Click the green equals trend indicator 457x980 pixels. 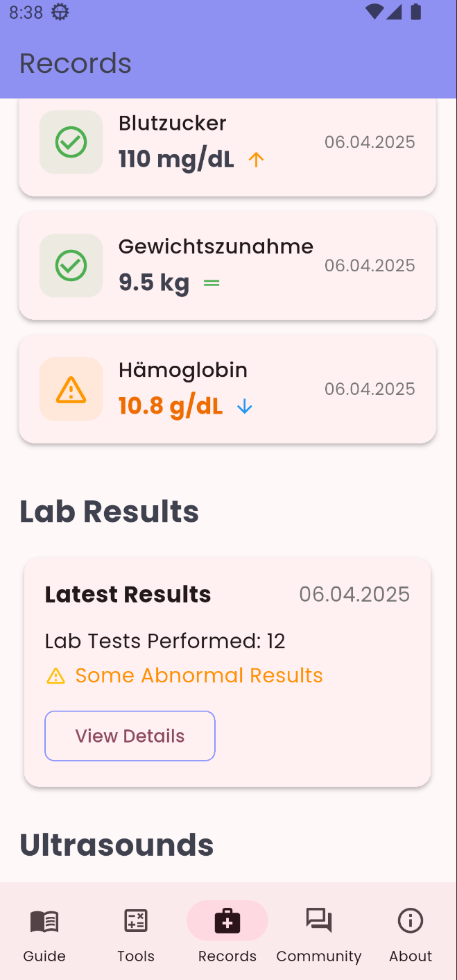pyautogui.click(x=212, y=283)
